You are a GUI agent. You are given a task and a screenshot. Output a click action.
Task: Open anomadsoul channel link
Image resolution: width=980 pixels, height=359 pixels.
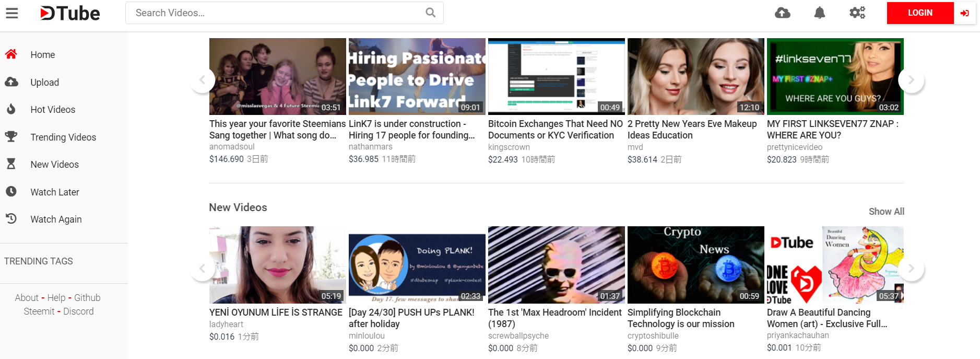pos(232,147)
